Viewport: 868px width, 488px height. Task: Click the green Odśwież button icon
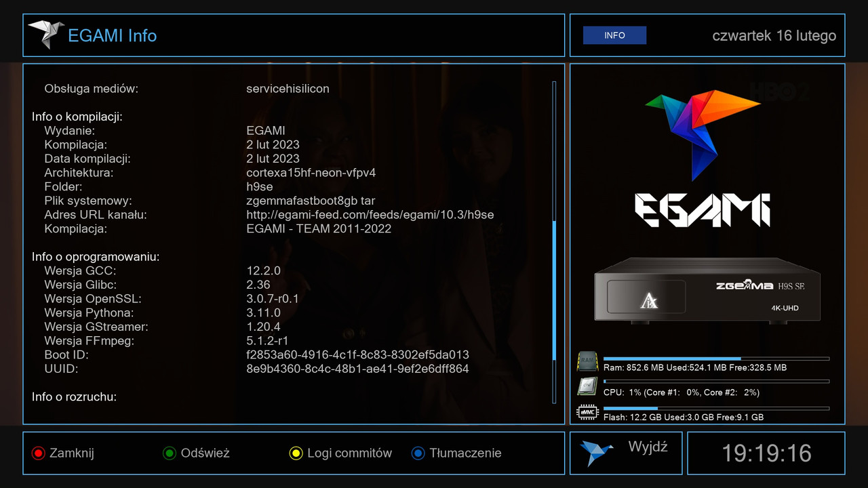coord(170,453)
